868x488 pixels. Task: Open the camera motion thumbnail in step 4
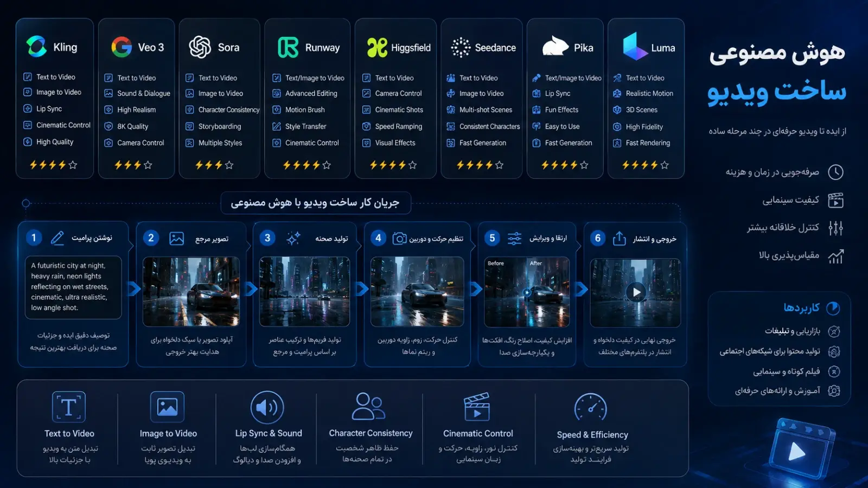pos(417,292)
